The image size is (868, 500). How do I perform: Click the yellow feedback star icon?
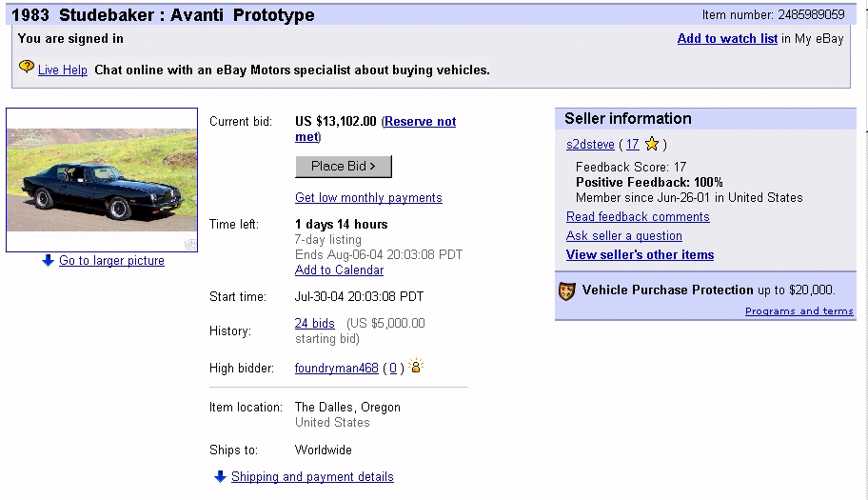point(652,144)
